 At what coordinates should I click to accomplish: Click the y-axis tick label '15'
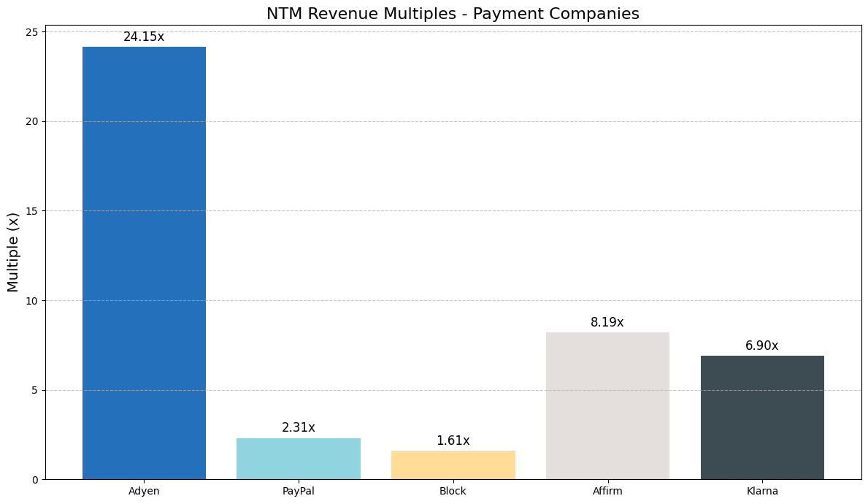33,211
